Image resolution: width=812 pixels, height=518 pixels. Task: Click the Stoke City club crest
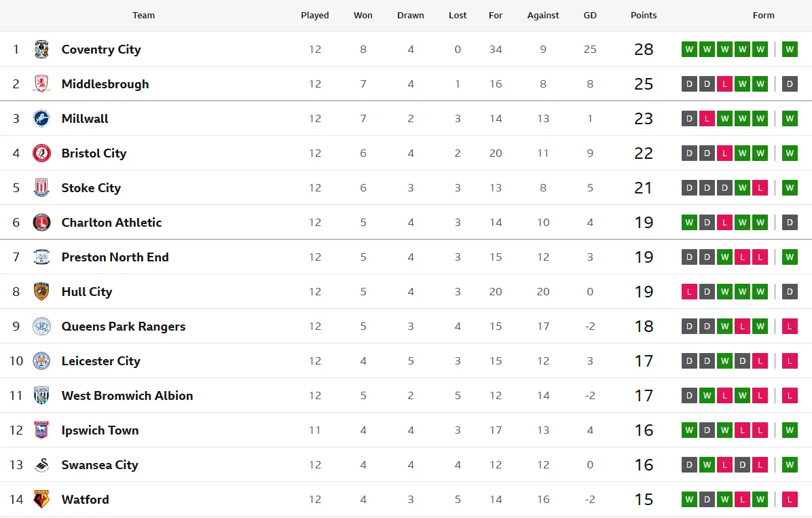pyautogui.click(x=41, y=188)
